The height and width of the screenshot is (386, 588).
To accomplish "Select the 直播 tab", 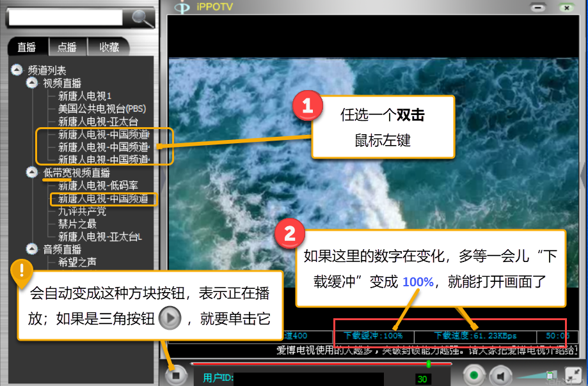I will [x=27, y=47].
